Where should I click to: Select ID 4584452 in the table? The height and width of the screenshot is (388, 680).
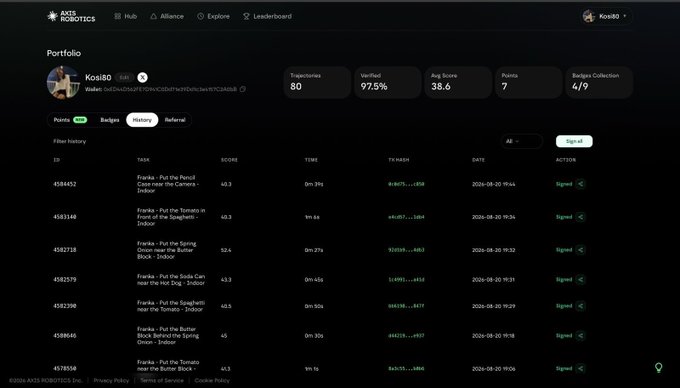point(65,184)
